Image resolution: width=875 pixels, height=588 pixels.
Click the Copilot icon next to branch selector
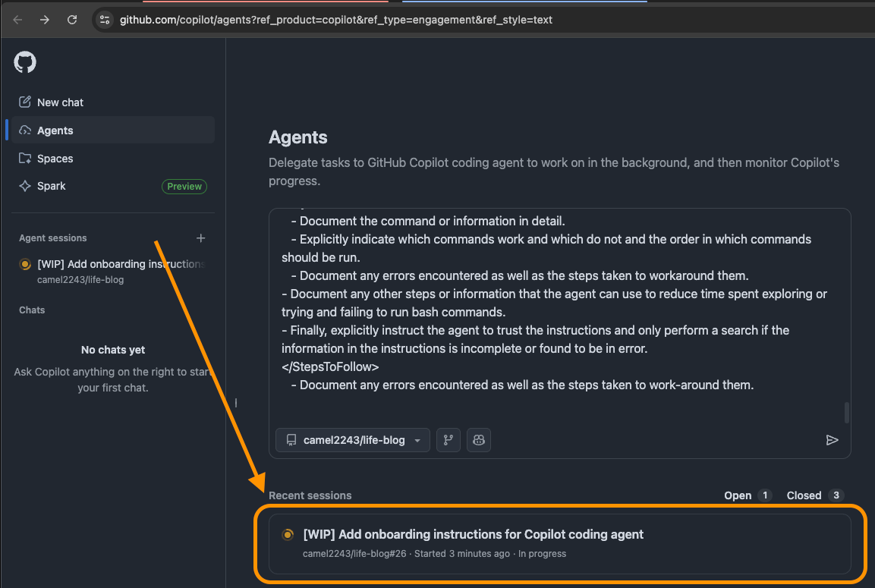point(478,440)
